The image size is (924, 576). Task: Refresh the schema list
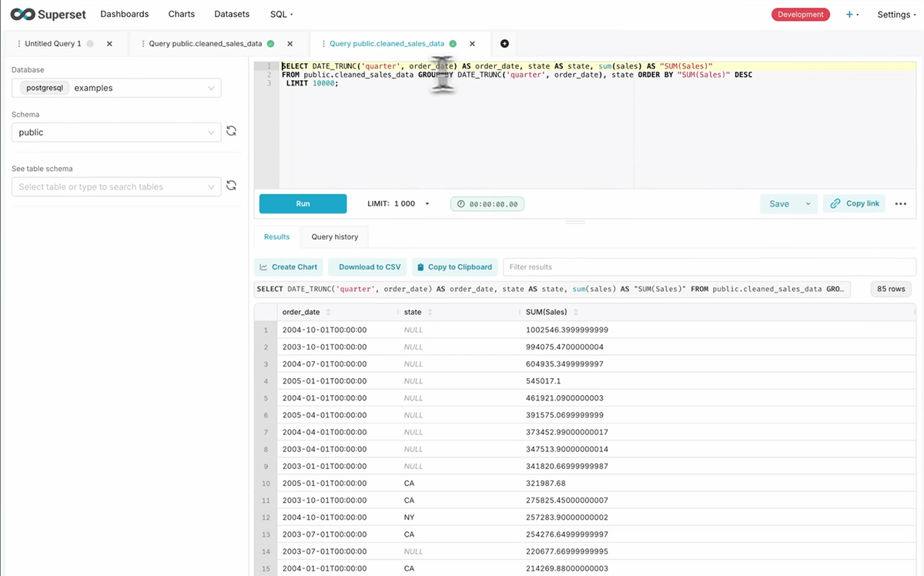click(231, 132)
